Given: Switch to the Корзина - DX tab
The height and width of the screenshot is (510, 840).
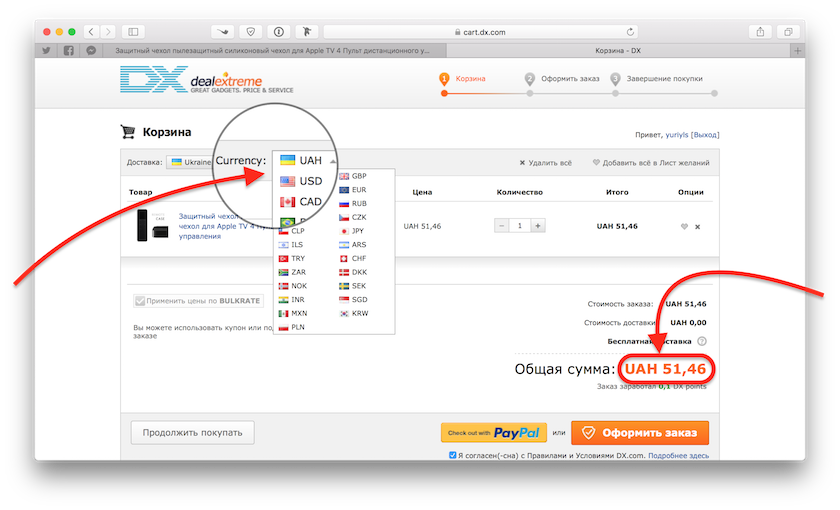Looking at the screenshot, I should (618, 50).
